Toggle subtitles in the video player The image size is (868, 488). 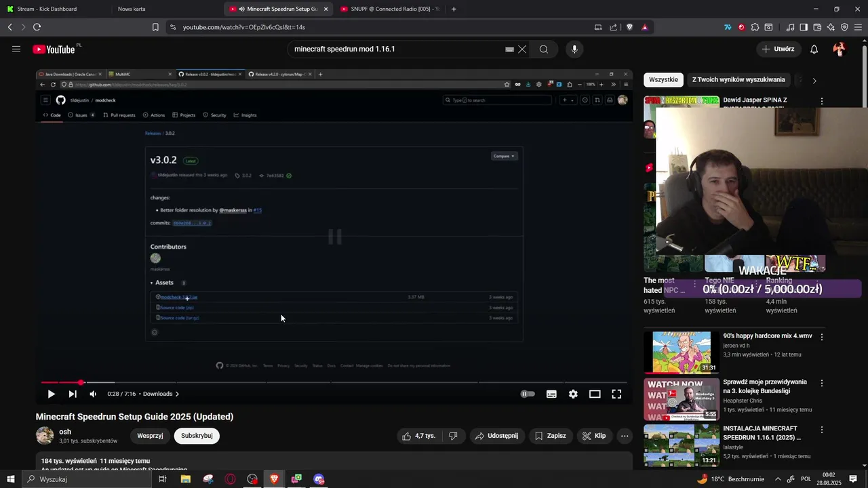pos(551,394)
